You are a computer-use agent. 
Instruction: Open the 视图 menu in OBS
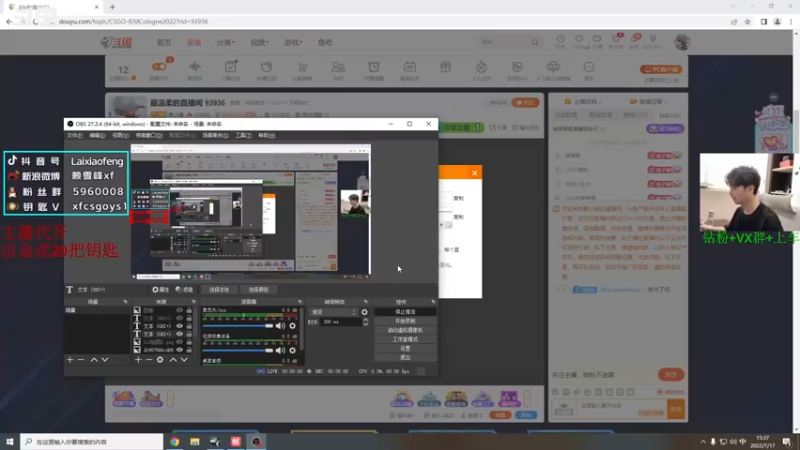120,135
